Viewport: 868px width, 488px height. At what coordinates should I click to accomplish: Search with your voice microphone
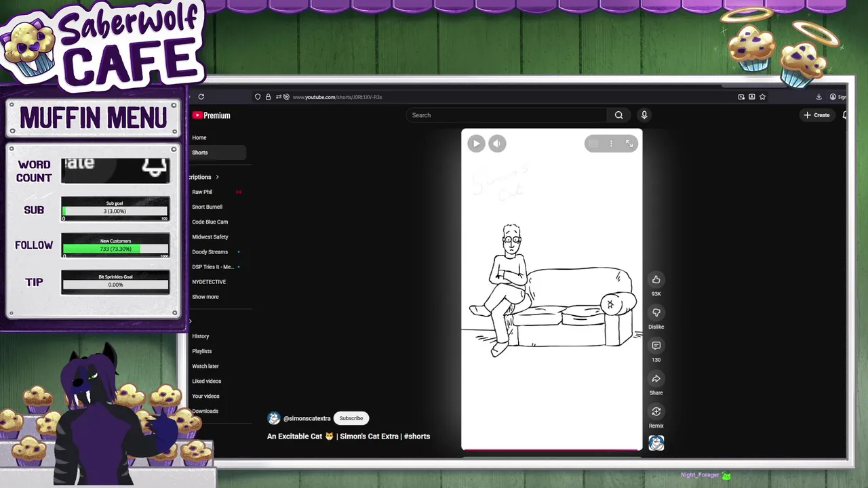[644, 115]
